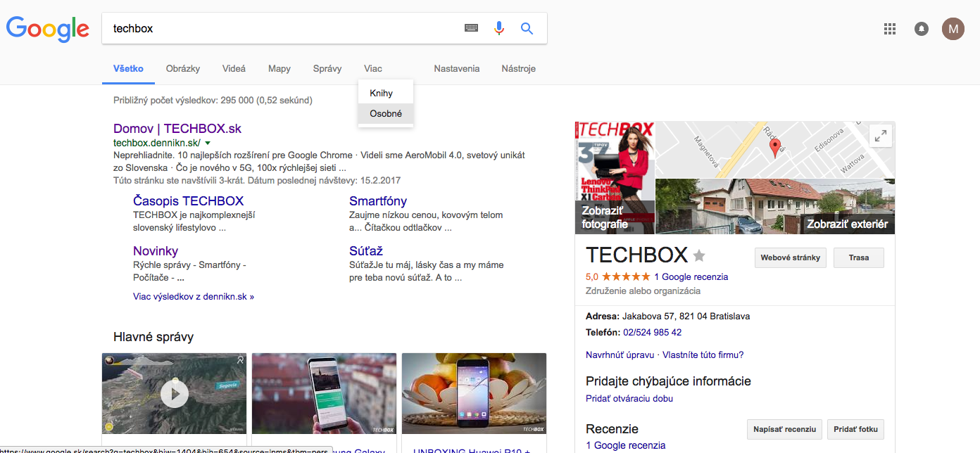
Task: Open the account avatar labeled M
Action: click(953, 29)
